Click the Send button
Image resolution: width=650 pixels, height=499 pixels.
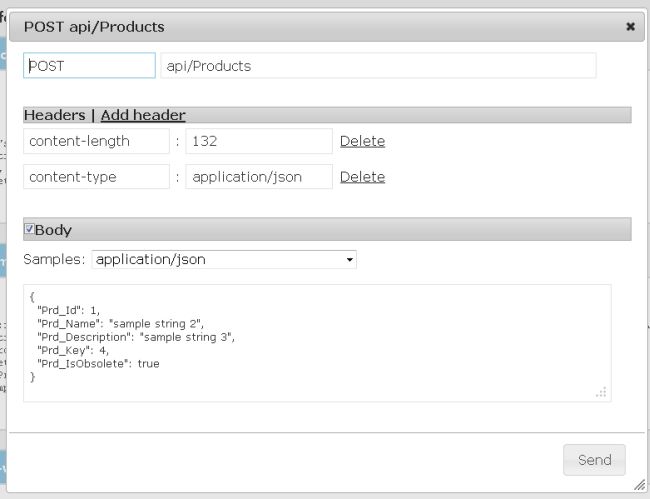594,460
